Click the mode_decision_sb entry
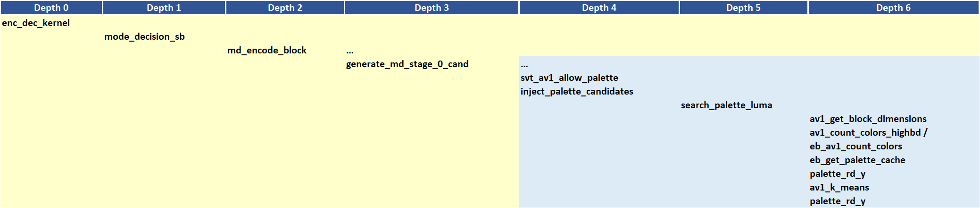This screenshot has height=208, width=980. click(x=144, y=37)
